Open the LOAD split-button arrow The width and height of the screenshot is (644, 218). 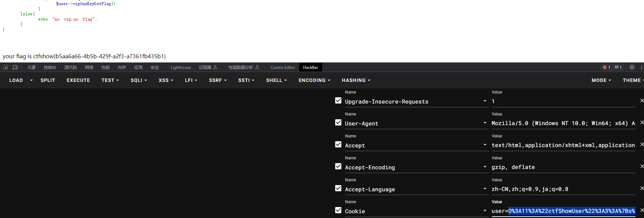31,80
